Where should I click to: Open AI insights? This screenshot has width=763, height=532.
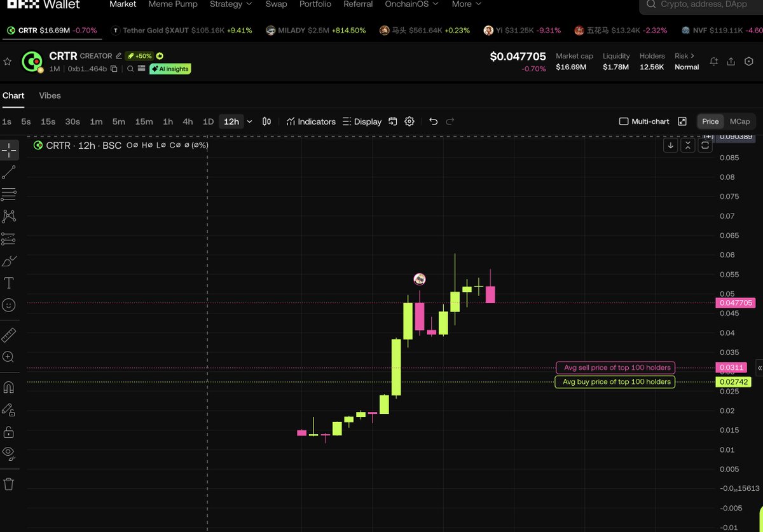tap(170, 69)
